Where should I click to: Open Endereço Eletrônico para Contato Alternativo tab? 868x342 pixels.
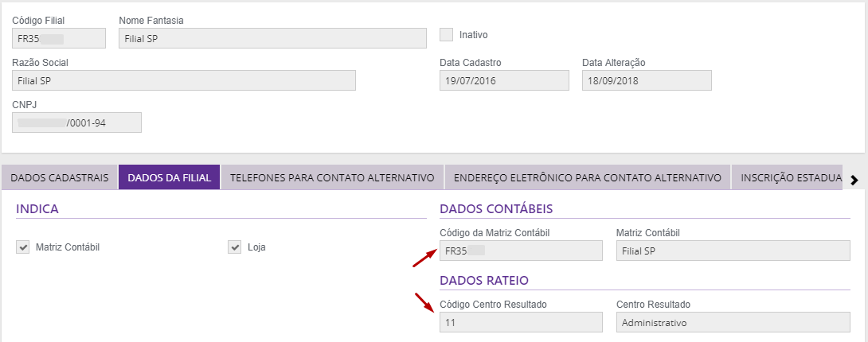point(588,177)
